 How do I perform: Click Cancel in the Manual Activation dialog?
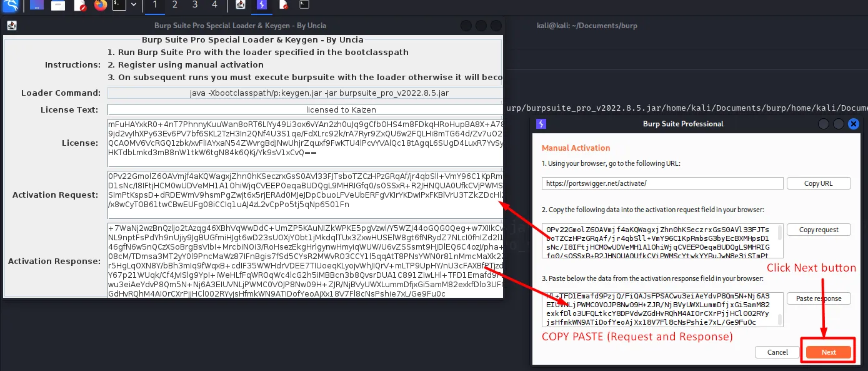tap(777, 352)
